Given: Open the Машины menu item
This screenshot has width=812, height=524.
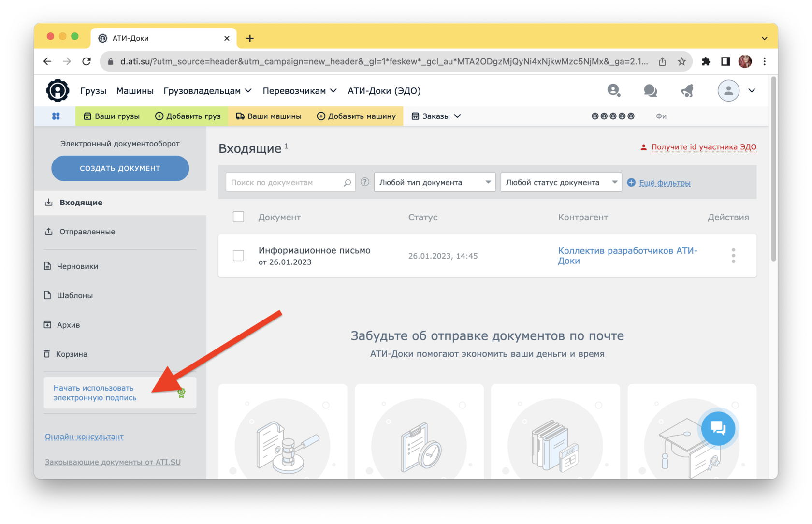Looking at the screenshot, I should (135, 90).
